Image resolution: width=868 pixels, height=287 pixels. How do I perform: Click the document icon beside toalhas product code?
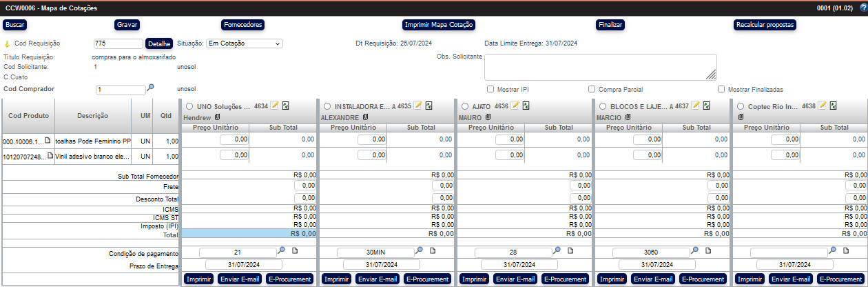tap(48, 140)
